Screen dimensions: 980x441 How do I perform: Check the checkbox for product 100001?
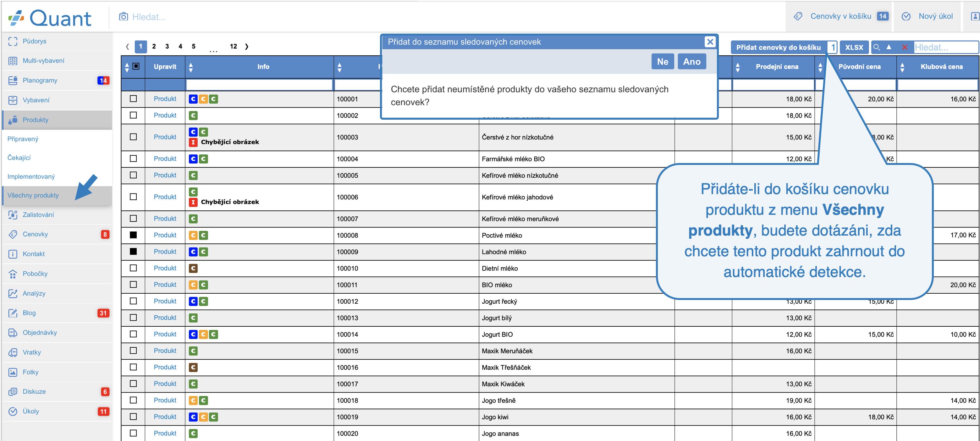[x=133, y=98]
